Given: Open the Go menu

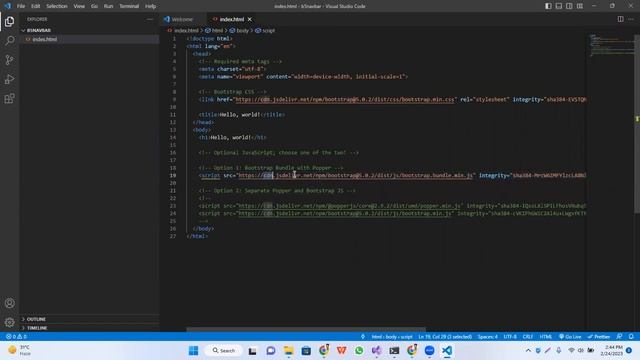Looking at the screenshot, I should 94,6.
